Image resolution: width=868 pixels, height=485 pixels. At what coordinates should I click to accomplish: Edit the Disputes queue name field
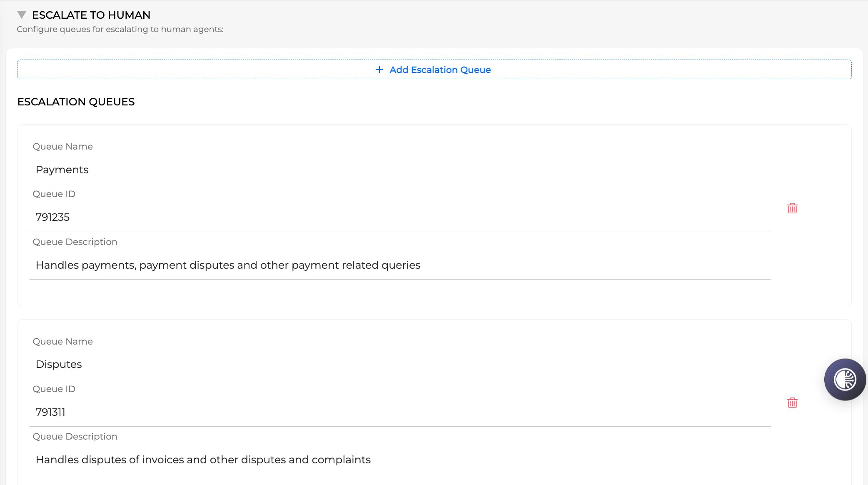click(400, 365)
